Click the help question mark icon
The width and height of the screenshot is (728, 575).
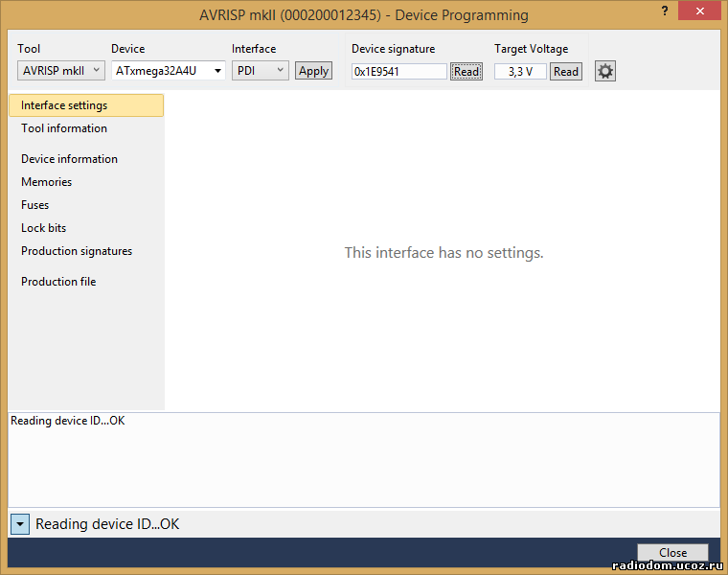pyautogui.click(x=665, y=11)
